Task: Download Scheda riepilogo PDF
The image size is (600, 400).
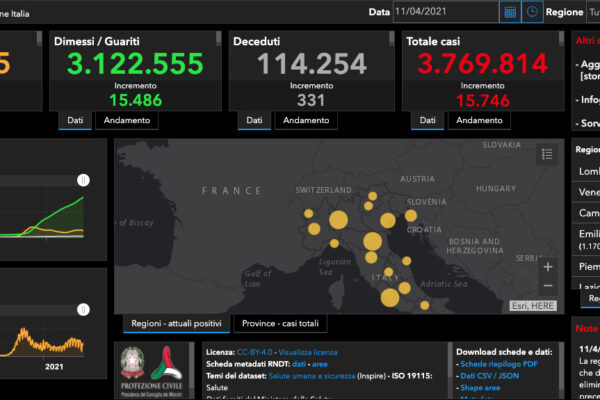Action: [500, 365]
